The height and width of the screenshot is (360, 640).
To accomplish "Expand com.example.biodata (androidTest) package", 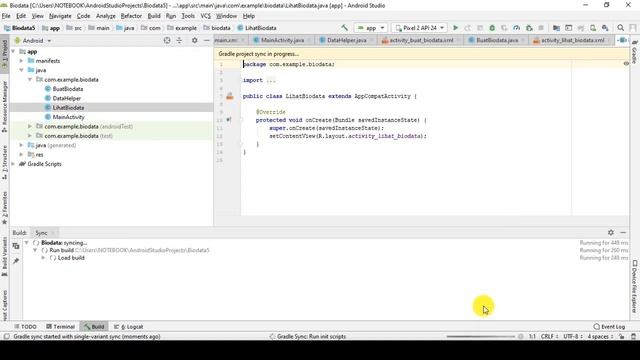I will pos(30,127).
